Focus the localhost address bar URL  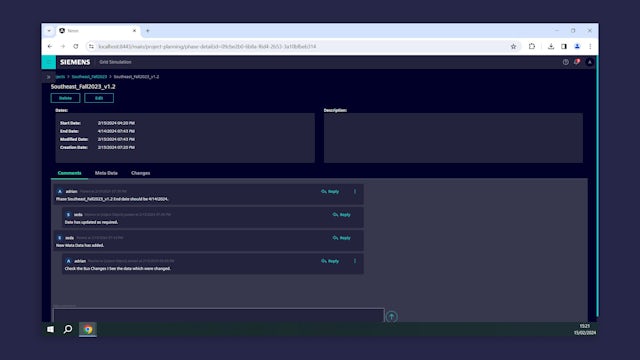click(207, 47)
